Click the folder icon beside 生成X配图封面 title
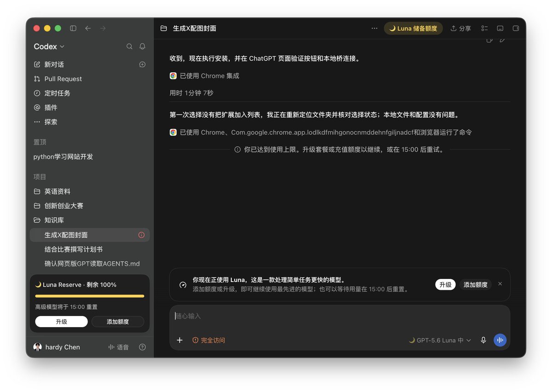The image size is (552, 392). point(164,29)
